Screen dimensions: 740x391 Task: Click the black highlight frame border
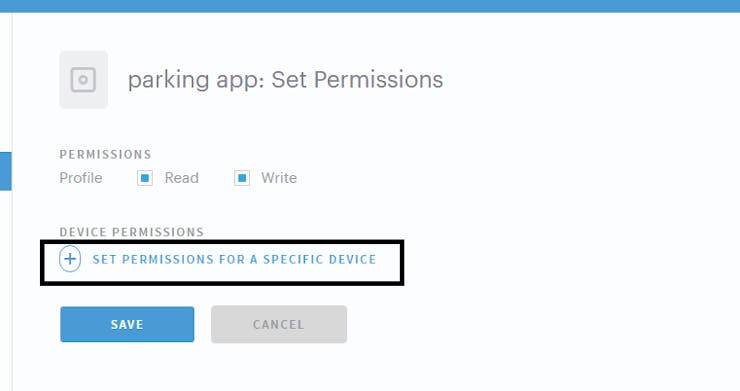222,242
